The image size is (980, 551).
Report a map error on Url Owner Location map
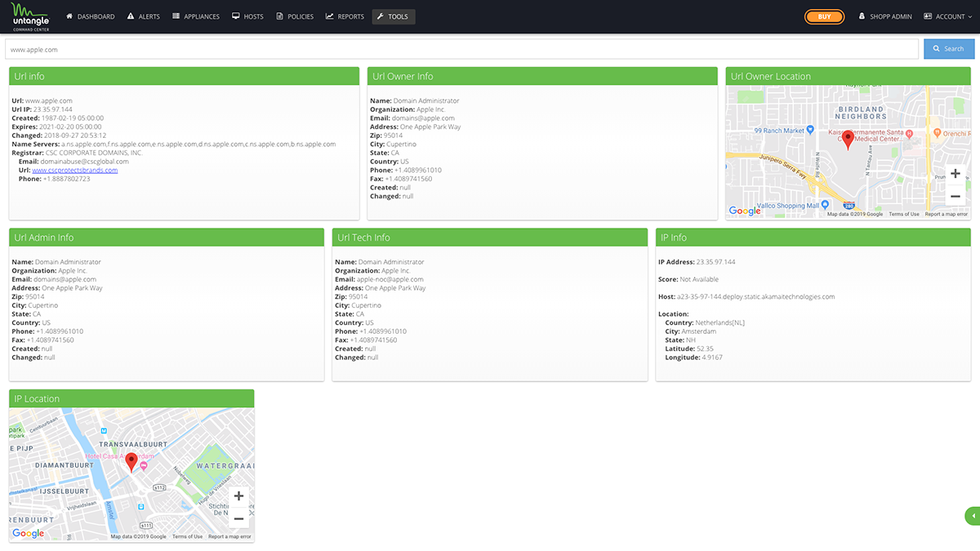coord(947,214)
